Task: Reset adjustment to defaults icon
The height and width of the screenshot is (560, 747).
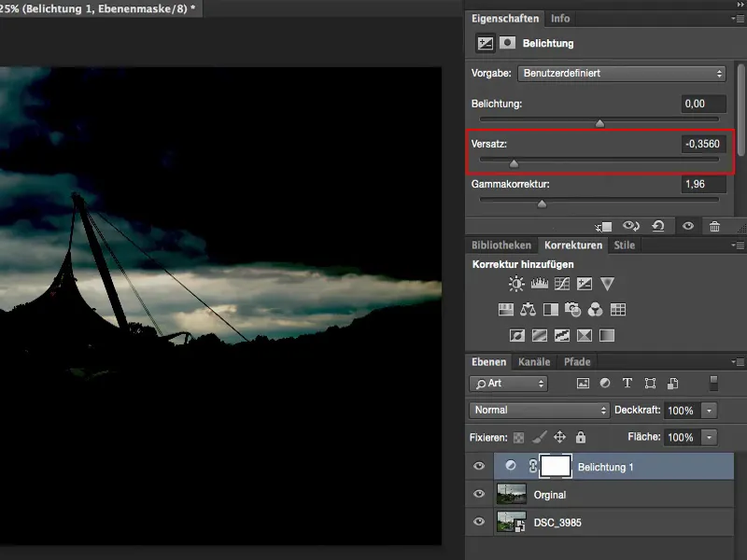Action: coord(659,226)
